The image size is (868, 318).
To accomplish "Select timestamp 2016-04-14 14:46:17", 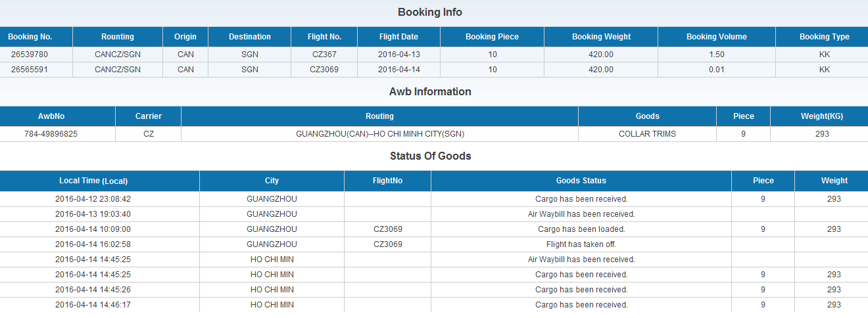I will tap(93, 305).
